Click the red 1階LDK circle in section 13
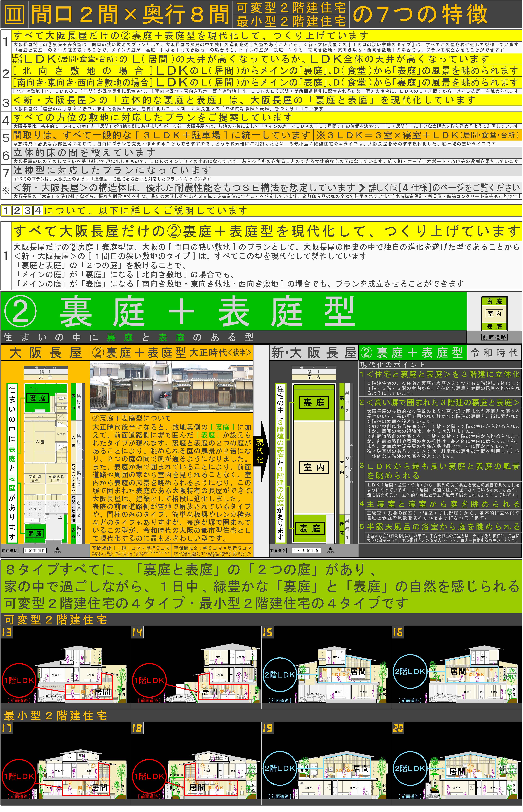The width and height of the screenshot is (523, 812). coord(19,680)
